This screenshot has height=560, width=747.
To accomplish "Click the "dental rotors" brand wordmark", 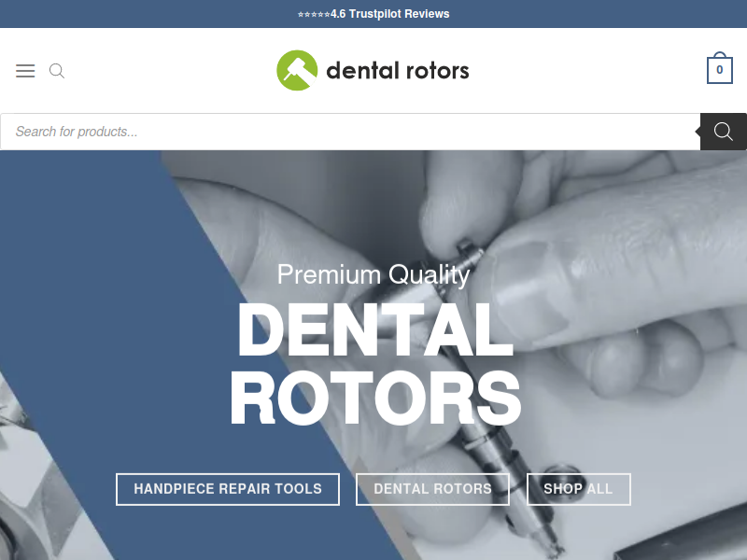I will click(x=398, y=71).
